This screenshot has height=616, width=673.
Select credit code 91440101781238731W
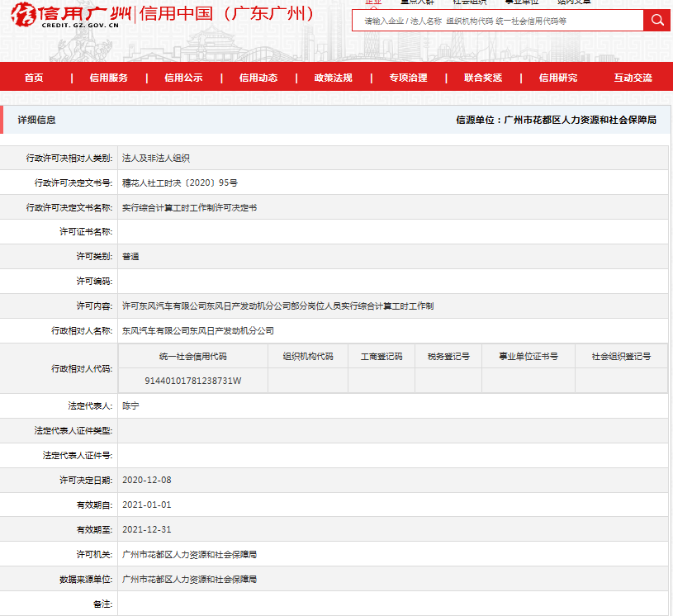tap(193, 381)
